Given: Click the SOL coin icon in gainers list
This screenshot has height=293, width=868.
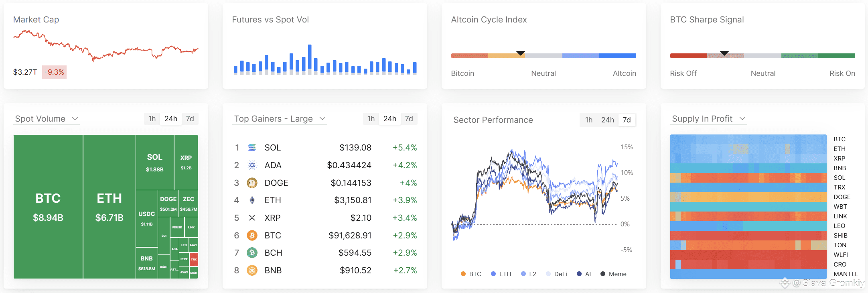Looking at the screenshot, I should (252, 148).
